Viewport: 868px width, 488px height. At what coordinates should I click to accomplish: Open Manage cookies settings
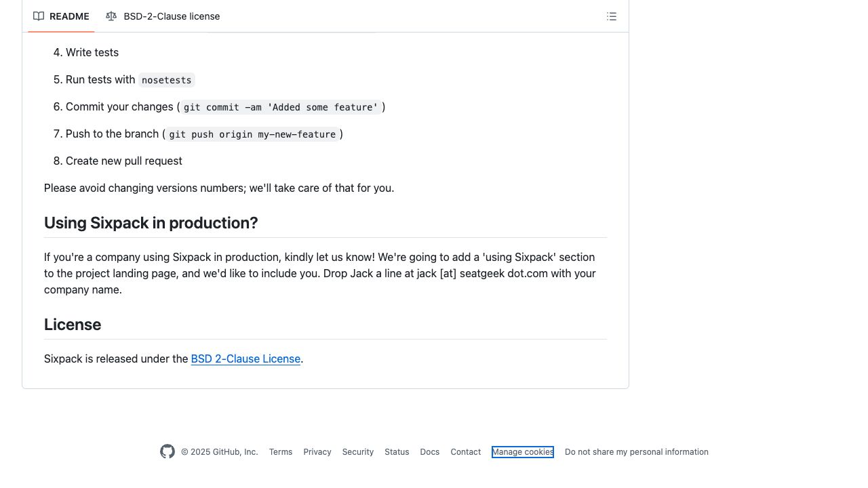(x=523, y=452)
